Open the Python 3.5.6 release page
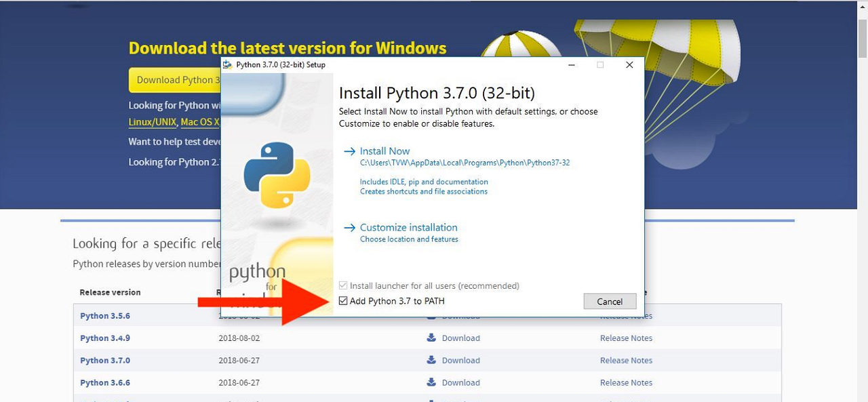Screen dimensions: 868x402 click(104, 315)
